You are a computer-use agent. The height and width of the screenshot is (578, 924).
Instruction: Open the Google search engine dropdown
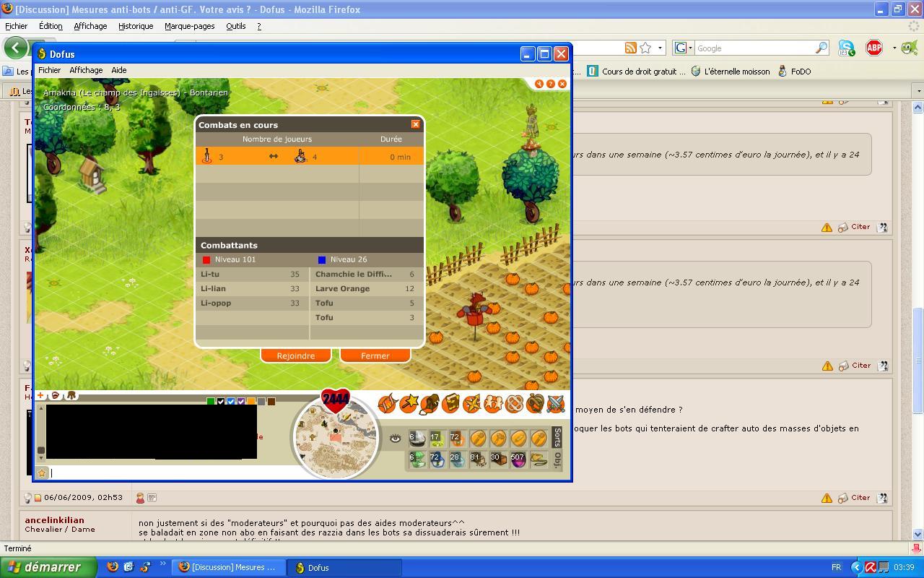pyautogui.click(x=684, y=48)
